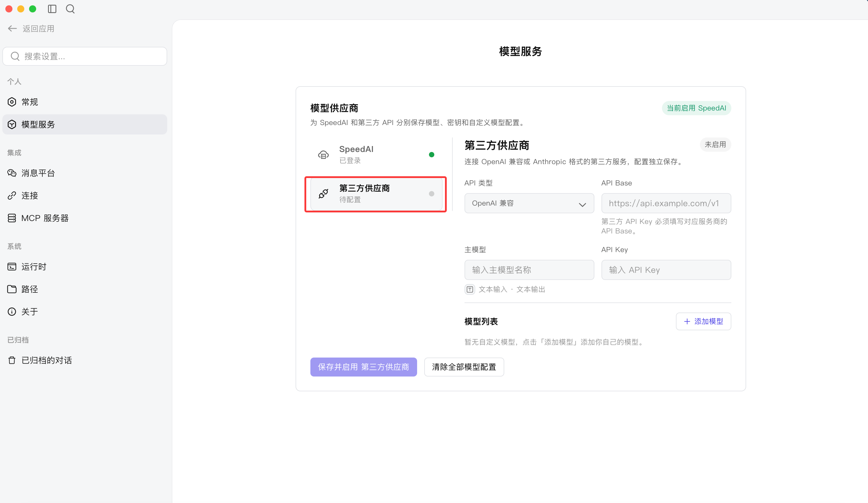Click the 已登录 status text
868x503 pixels.
point(350,161)
